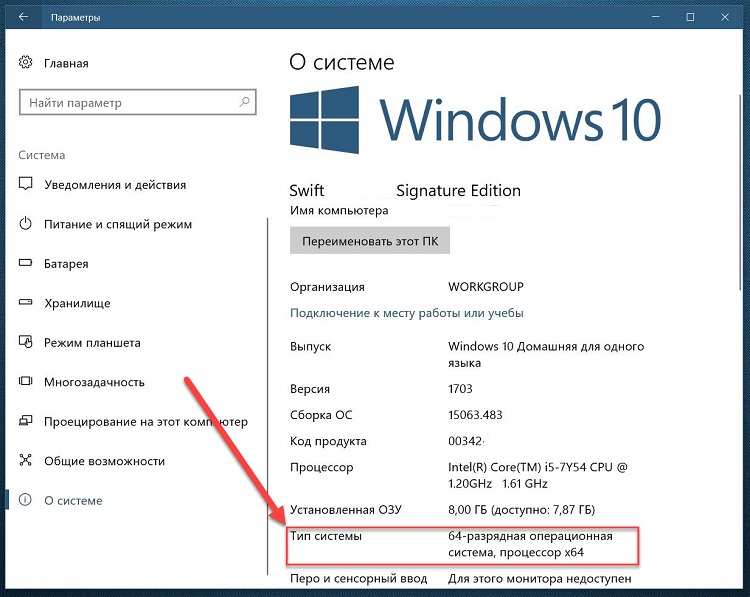Click the gear icon beside Главная
This screenshot has height=597, width=750.
25,62
